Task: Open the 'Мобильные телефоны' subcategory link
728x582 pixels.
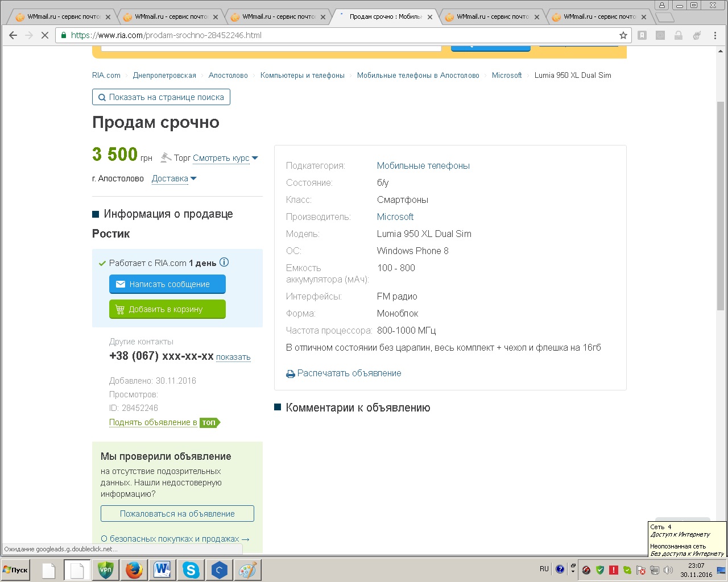Action: coord(423,166)
